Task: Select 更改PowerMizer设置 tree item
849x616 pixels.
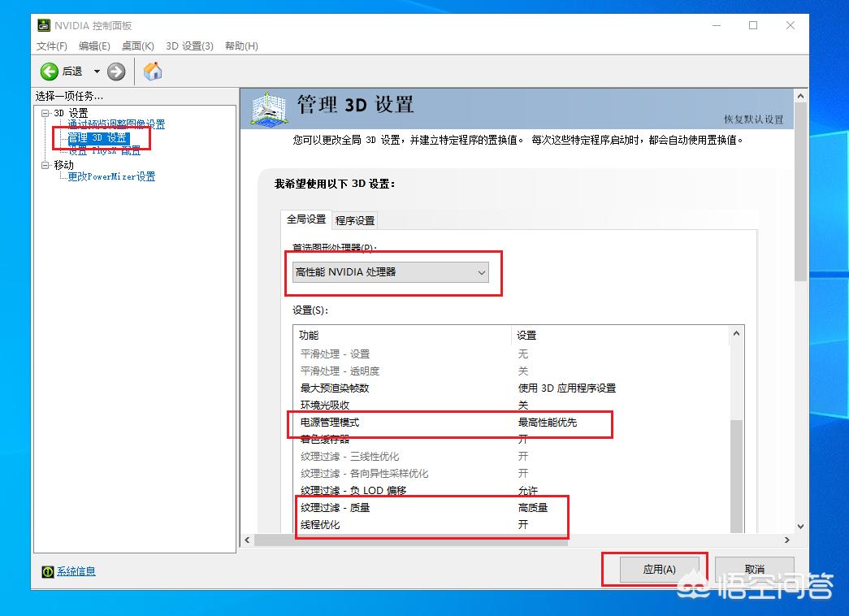Action: tap(111, 176)
